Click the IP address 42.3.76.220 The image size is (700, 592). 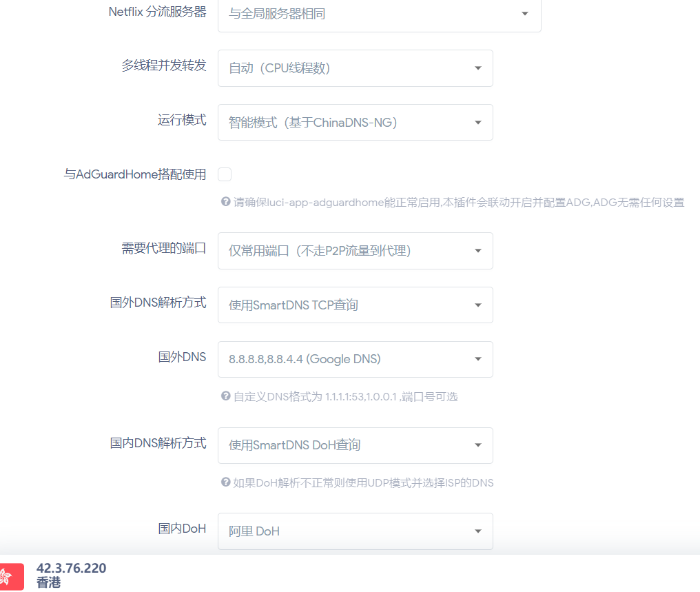(72, 568)
